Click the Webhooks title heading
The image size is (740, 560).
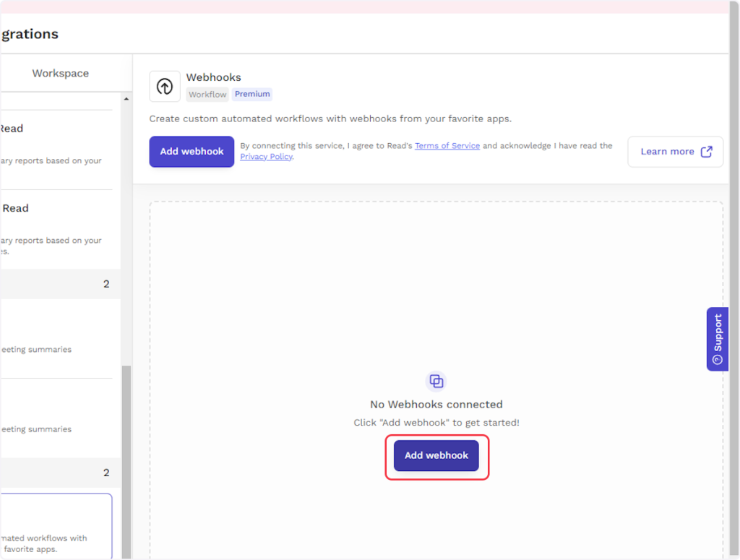(213, 77)
